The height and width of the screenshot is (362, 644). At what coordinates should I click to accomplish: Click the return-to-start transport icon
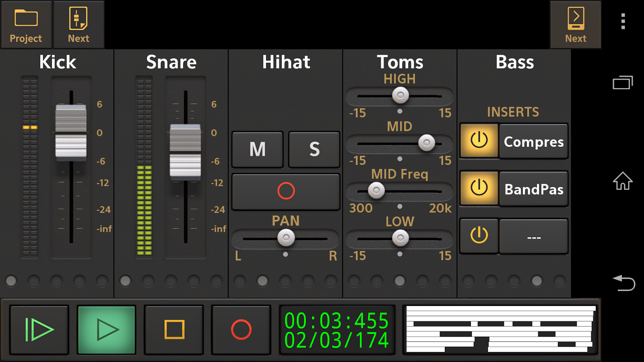[39, 329]
